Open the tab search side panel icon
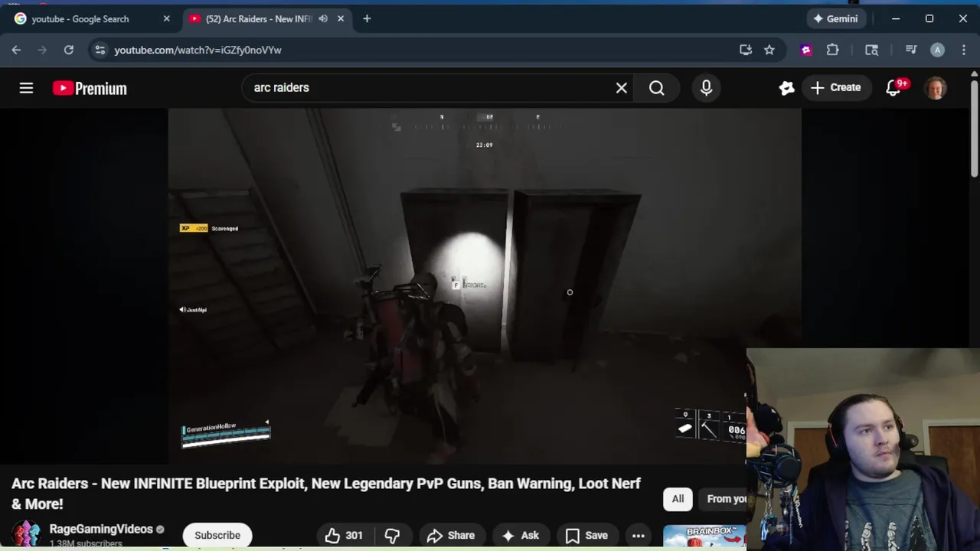The image size is (980, 551). tap(871, 50)
